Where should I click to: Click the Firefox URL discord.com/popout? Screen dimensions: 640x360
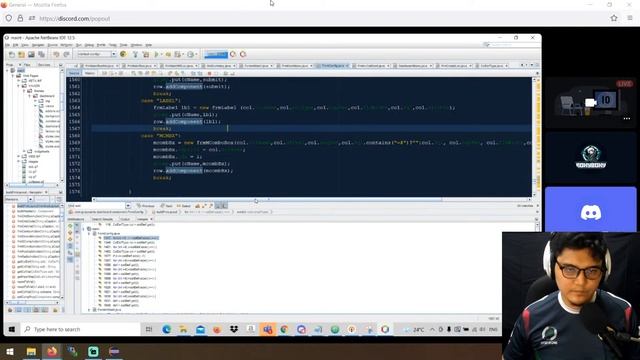click(x=75, y=18)
